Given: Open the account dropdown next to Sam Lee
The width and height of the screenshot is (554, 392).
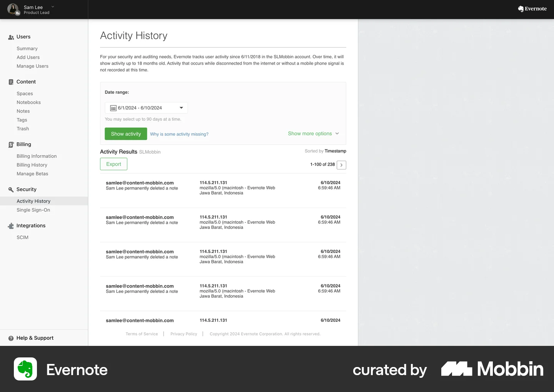Looking at the screenshot, I should click(x=53, y=7).
